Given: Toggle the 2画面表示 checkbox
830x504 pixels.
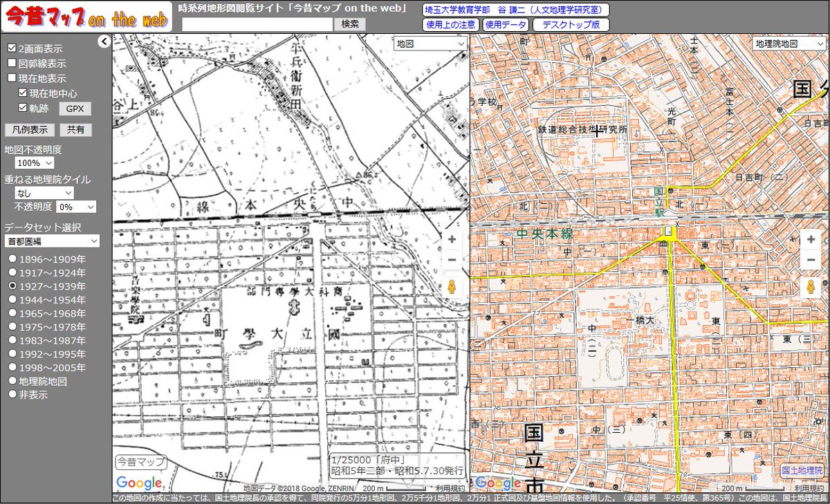Looking at the screenshot, I should [12, 49].
